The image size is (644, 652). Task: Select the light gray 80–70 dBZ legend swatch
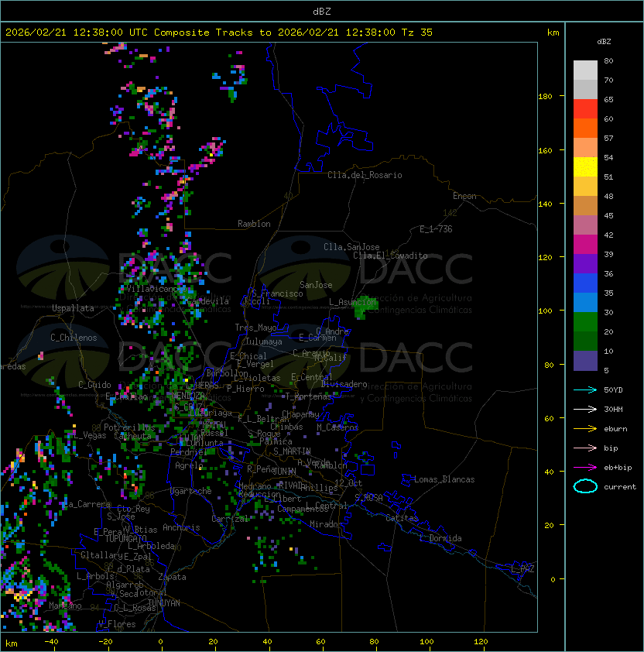585,70
